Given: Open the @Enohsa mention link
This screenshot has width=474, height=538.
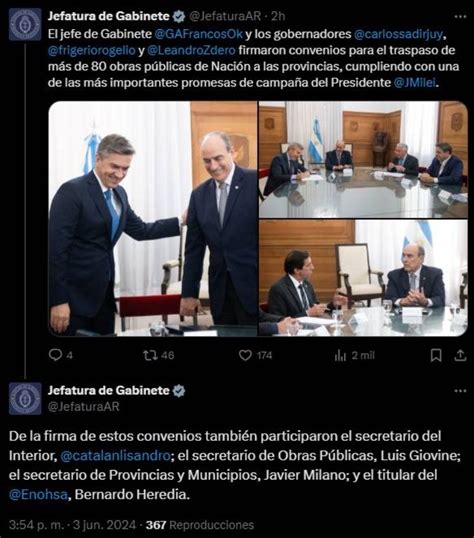Looking at the screenshot, I should tap(38, 494).
